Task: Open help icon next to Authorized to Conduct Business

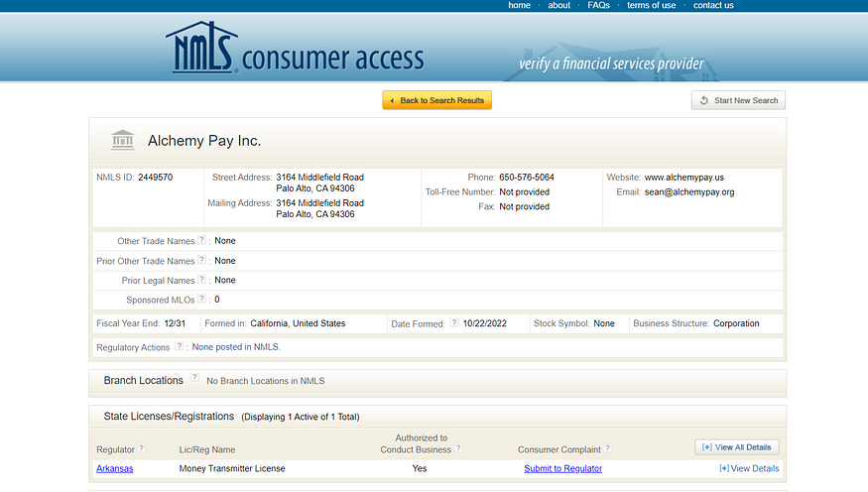Action: 458,448
